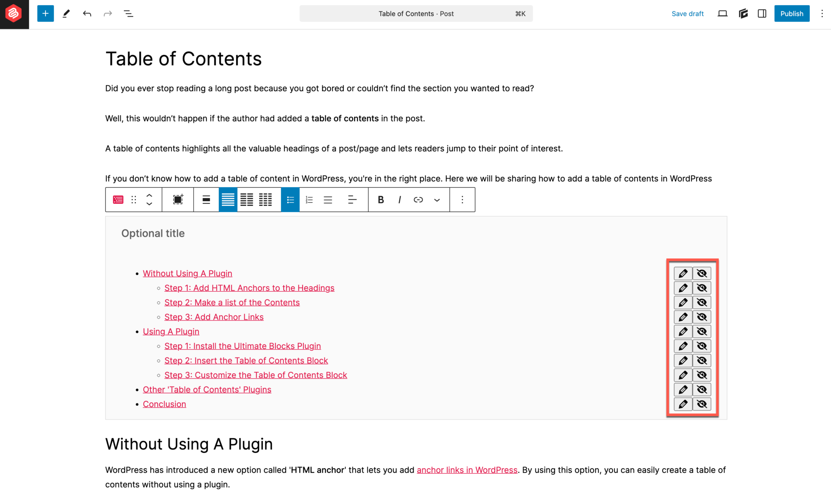This screenshot has height=504, width=831.
Task: Select the three-column table of contents layout
Action: pos(265,200)
